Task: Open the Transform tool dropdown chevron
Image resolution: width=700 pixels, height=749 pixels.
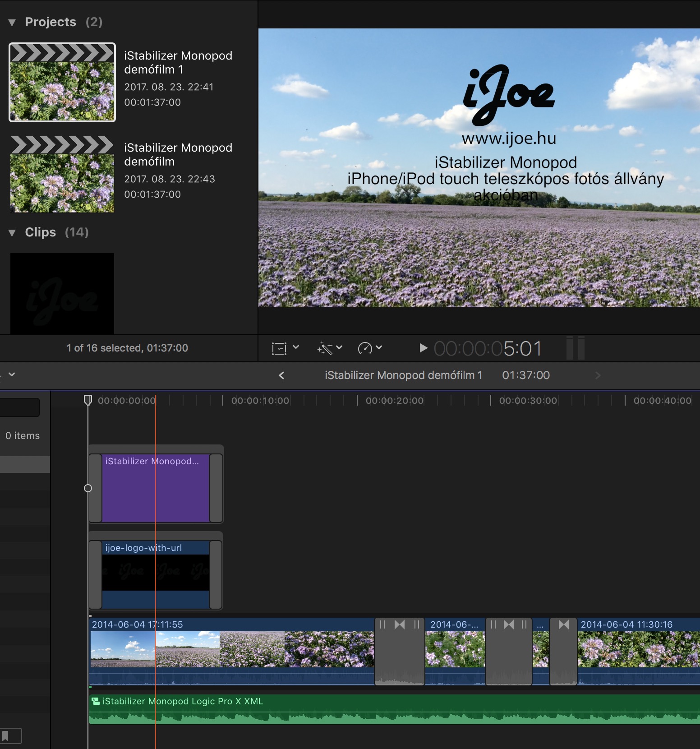Action: pyautogui.click(x=296, y=347)
